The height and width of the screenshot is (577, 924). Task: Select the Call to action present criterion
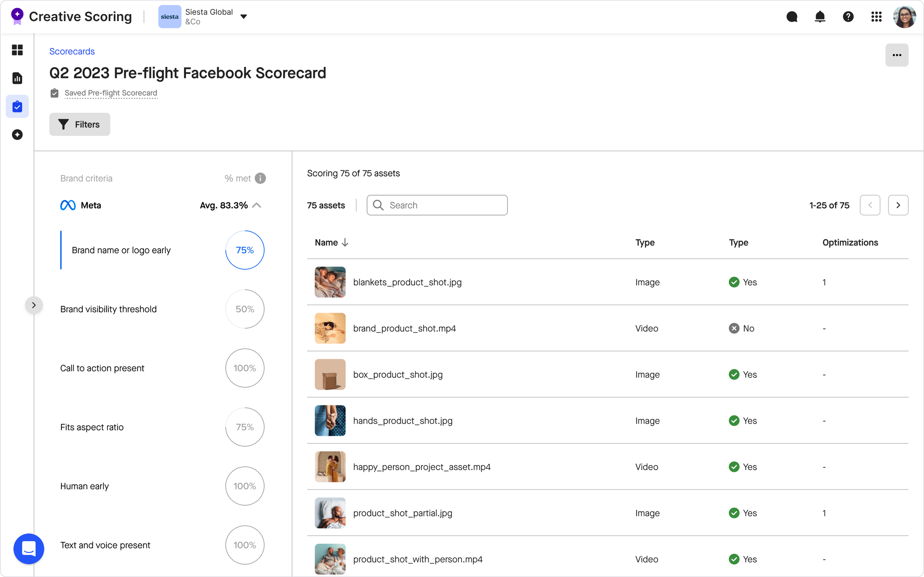click(102, 368)
